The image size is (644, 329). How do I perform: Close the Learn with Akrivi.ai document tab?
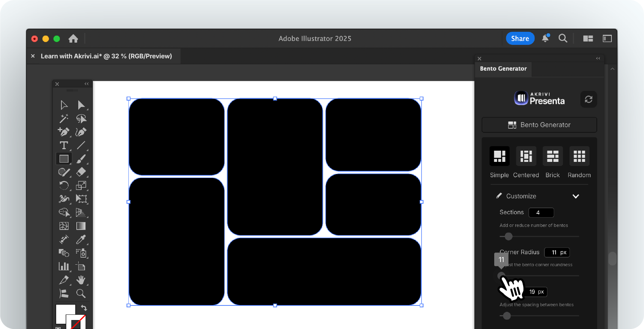click(x=33, y=56)
